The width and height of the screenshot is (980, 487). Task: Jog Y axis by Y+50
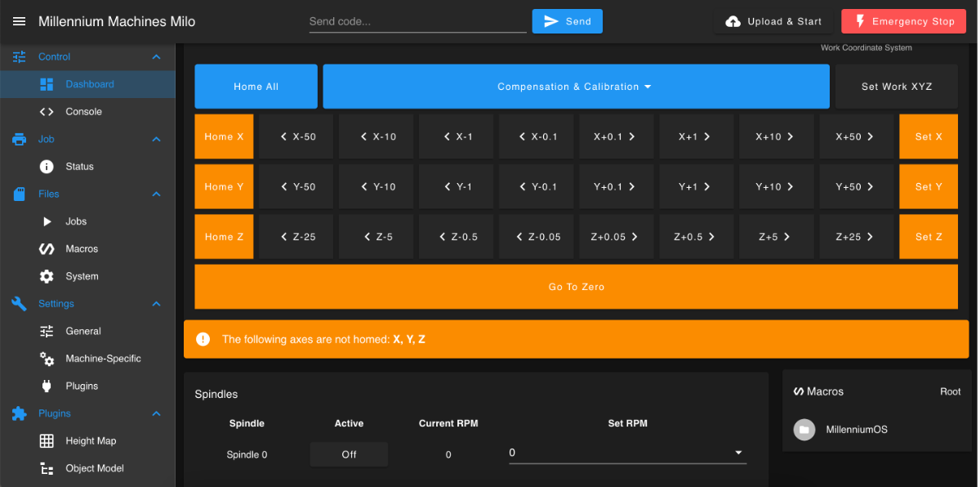(x=856, y=187)
